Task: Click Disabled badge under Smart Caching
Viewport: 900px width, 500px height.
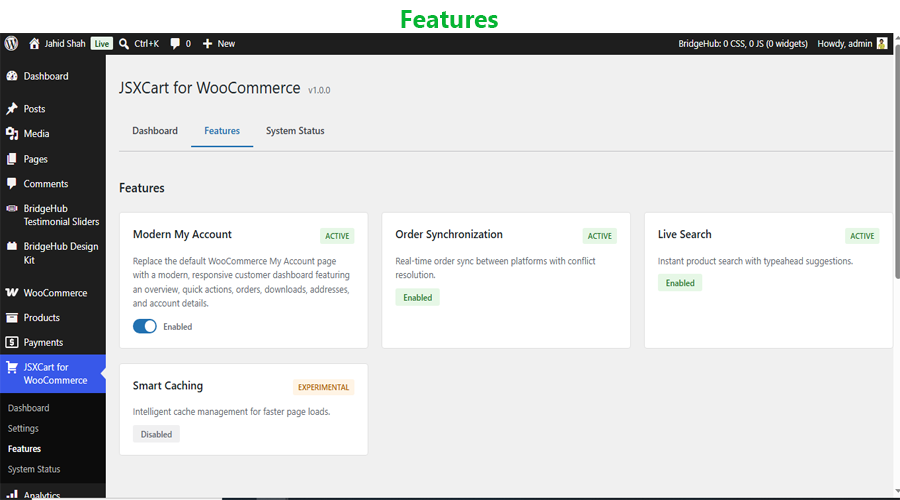Action: [x=156, y=434]
